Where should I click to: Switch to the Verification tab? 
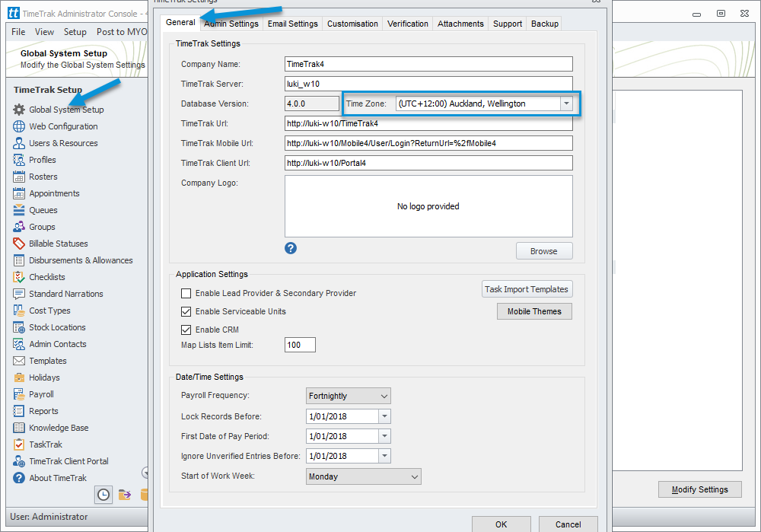408,24
